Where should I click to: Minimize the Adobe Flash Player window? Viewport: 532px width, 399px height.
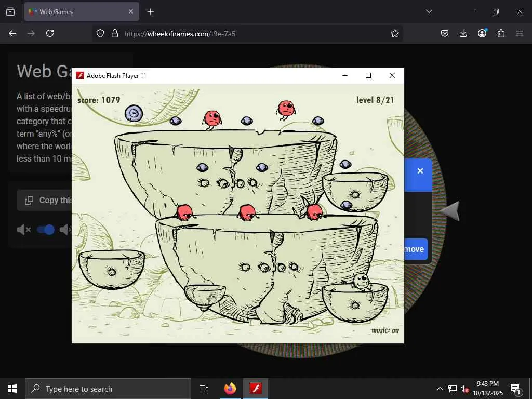(x=345, y=75)
